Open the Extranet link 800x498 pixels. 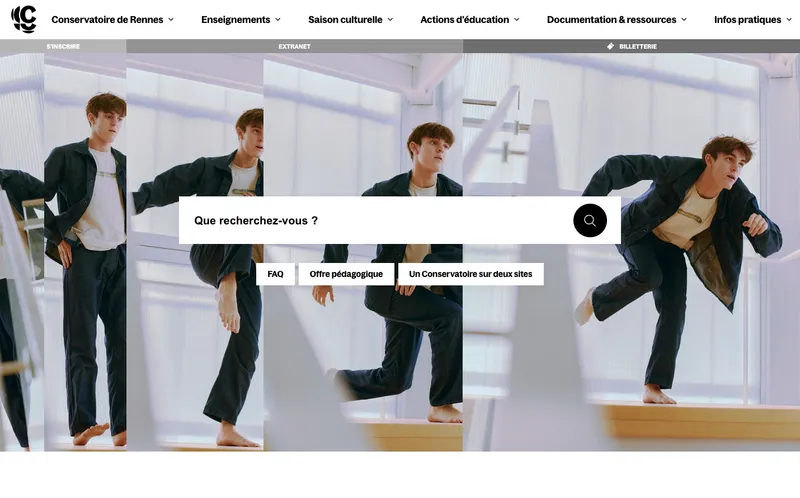[x=294, y=46]
